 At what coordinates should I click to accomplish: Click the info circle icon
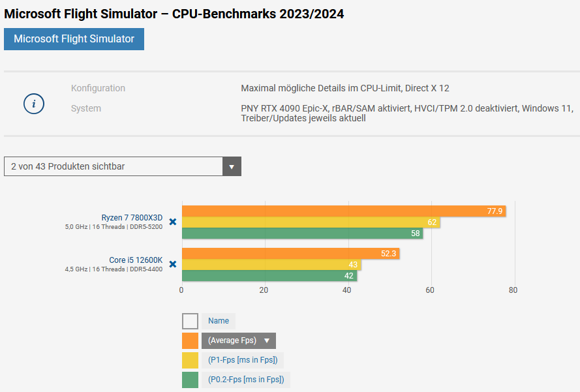pyautogui.click(x=34, y=104)
